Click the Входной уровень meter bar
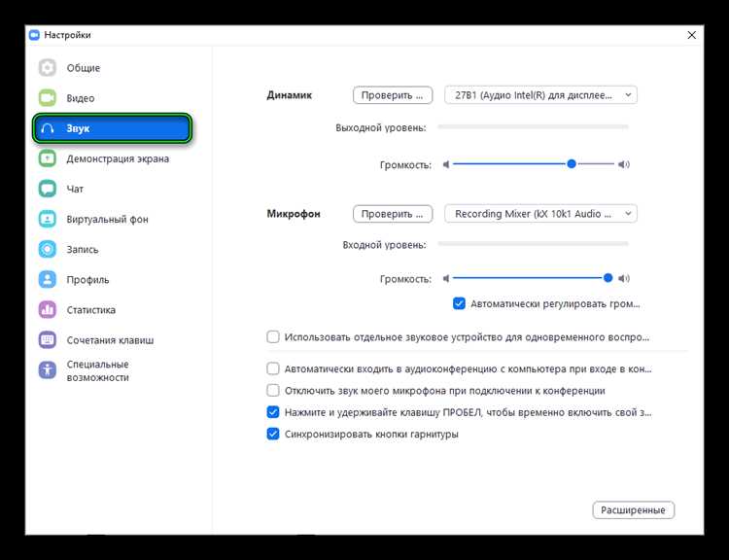The height and width of the screenshot is (560, 729). coord(534,243)
